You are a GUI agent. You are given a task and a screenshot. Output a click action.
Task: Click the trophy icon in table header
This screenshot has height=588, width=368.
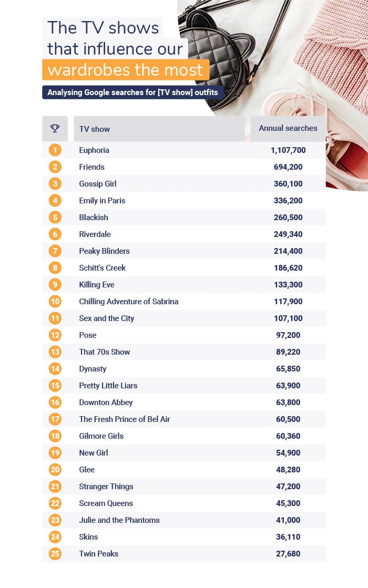pos(55,128)
